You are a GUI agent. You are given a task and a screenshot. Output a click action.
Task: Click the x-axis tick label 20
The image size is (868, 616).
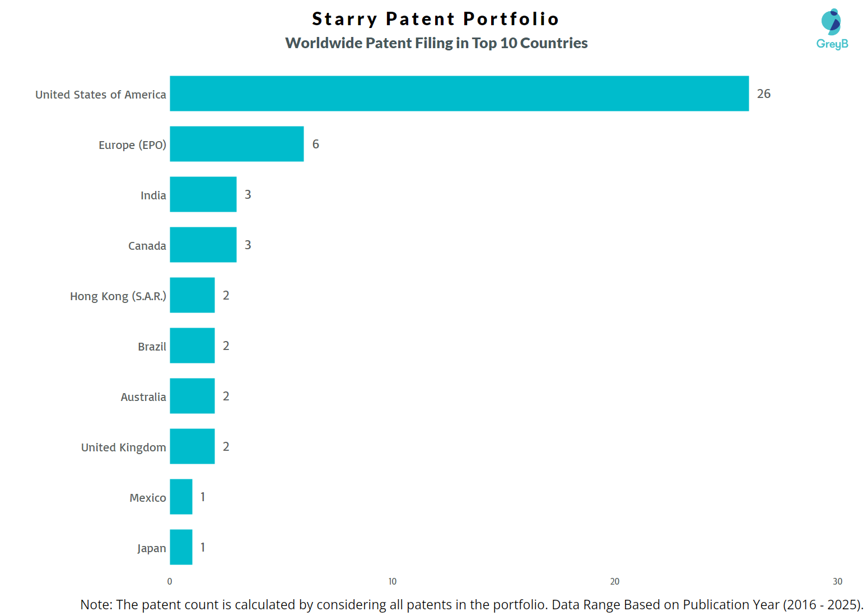click(x=615, y=582)
